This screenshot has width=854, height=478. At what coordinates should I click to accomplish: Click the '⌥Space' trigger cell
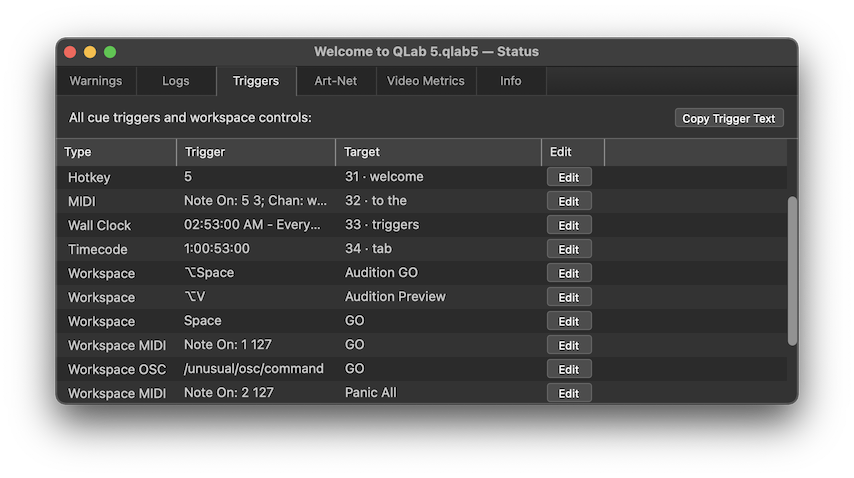[x=209, y=273]
